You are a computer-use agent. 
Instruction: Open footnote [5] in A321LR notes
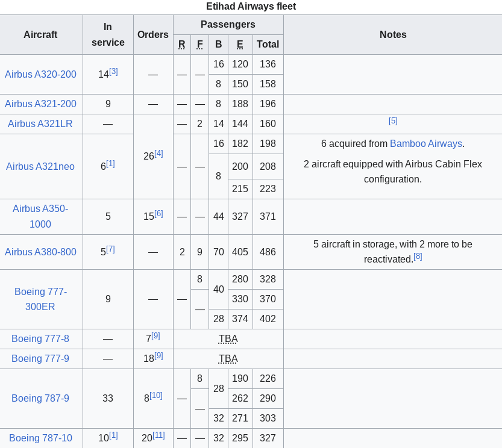[x=393, y=120]
